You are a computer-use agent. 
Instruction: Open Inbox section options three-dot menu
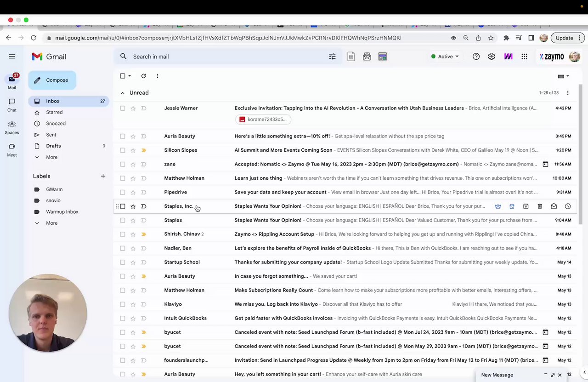pos(568,93)
